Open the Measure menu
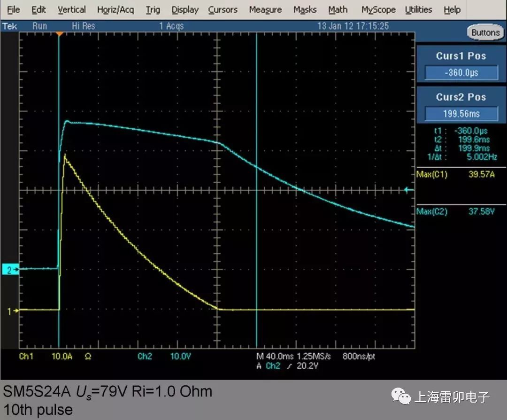 point(265,9)
